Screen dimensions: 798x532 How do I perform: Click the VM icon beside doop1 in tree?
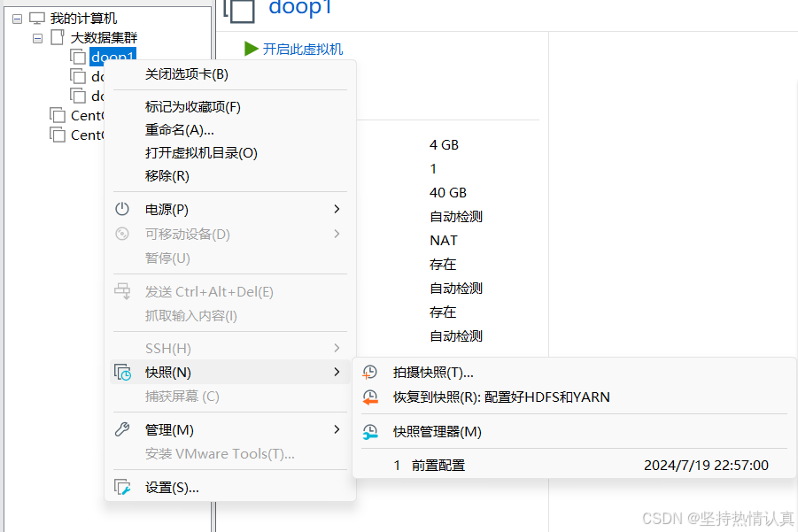point(78,57)
